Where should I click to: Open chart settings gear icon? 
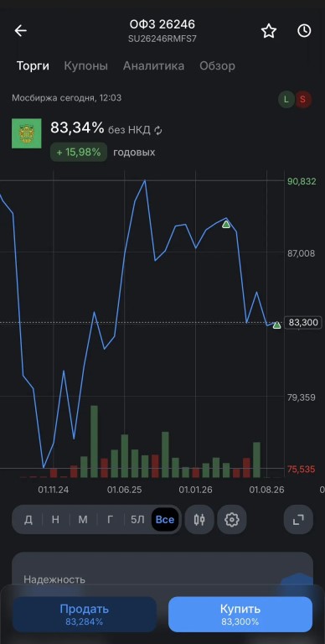point(232,520)
